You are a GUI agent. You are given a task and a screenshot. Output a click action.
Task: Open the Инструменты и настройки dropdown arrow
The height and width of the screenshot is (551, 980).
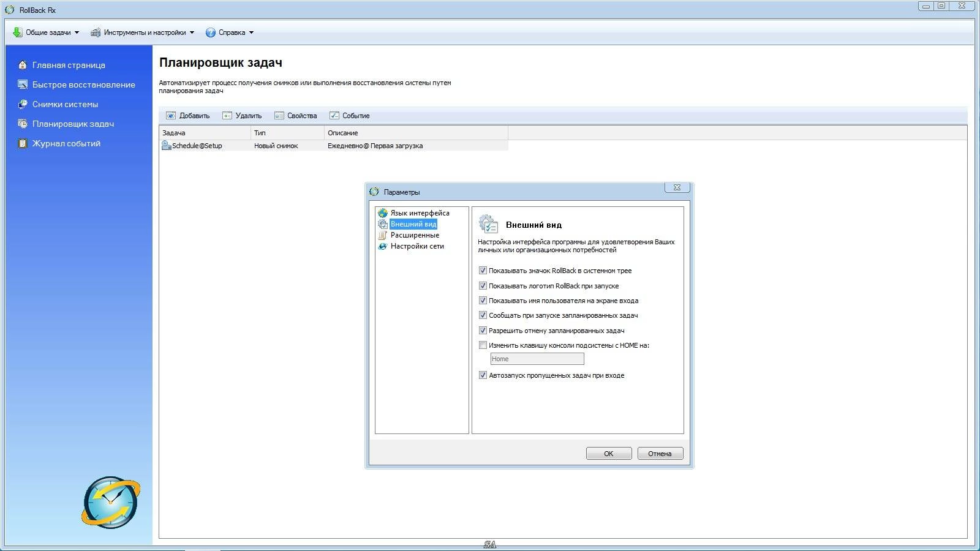192,32
